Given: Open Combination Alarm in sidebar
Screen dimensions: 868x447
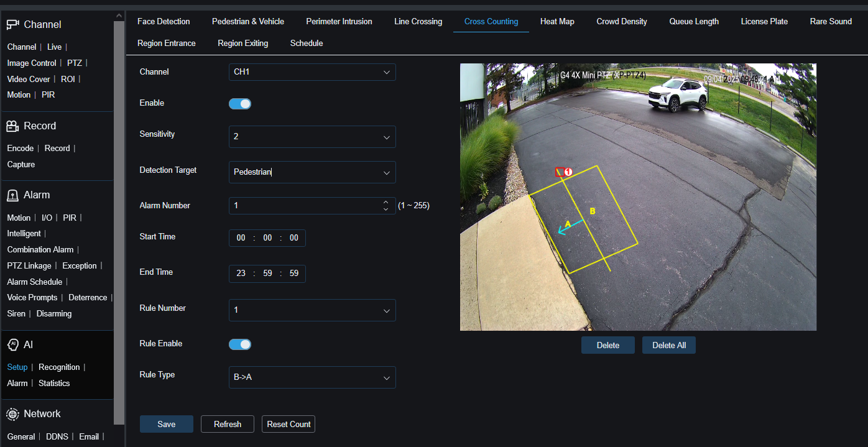Looking at the screenshot, I should click(40, 250).
